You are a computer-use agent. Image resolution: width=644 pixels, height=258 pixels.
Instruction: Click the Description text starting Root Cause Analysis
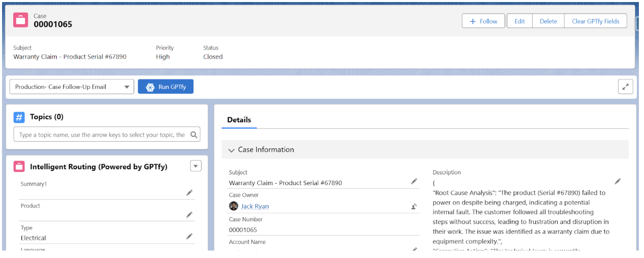pyautogui.click(x=521, y=217)
